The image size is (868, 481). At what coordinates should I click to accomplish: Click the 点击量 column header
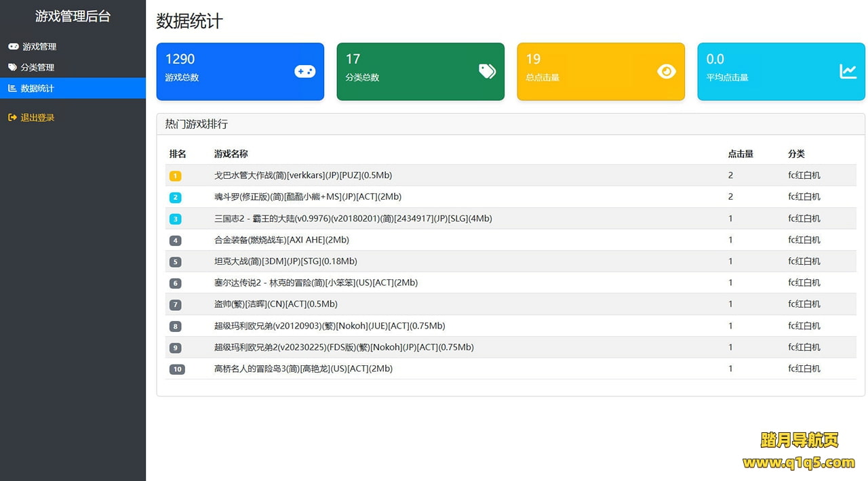(741, 154)
